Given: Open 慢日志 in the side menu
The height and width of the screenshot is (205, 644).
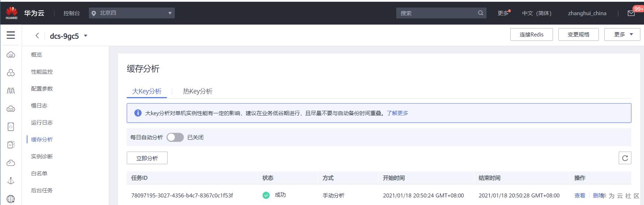Looking at the screenshot, I should [39, 106].
